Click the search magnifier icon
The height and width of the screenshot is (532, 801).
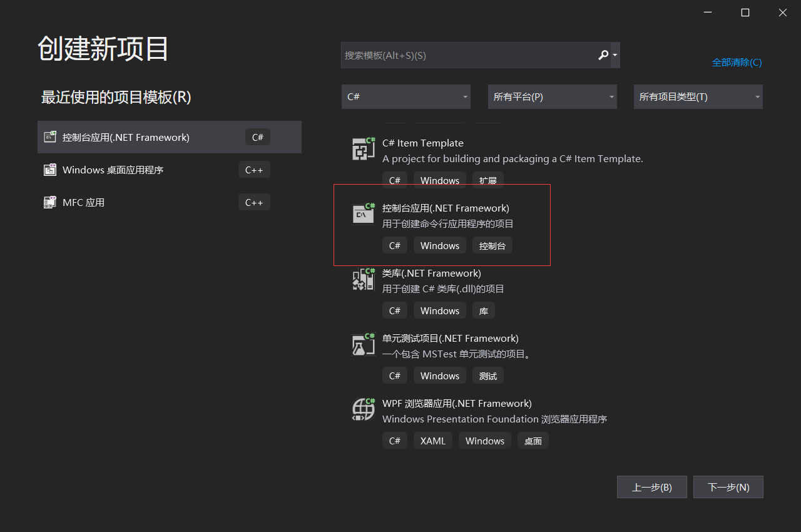coord(603,55)
